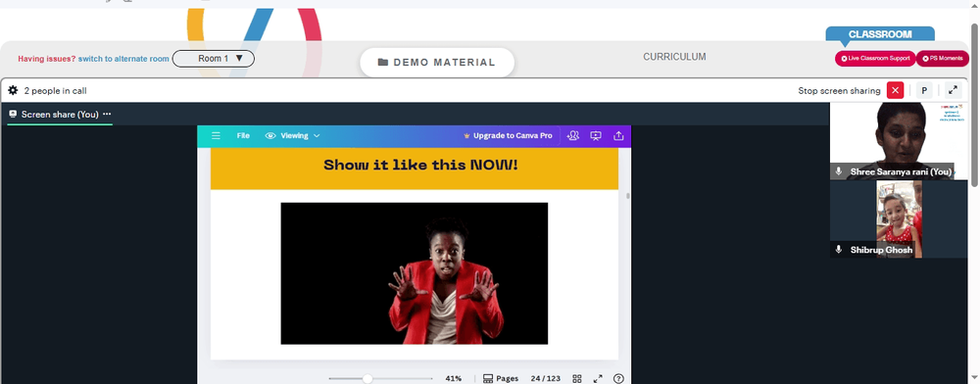Viewport: 980px width, 384px height.
Task: Click heading Show it like this NOW!
Action: pos(420,166)
